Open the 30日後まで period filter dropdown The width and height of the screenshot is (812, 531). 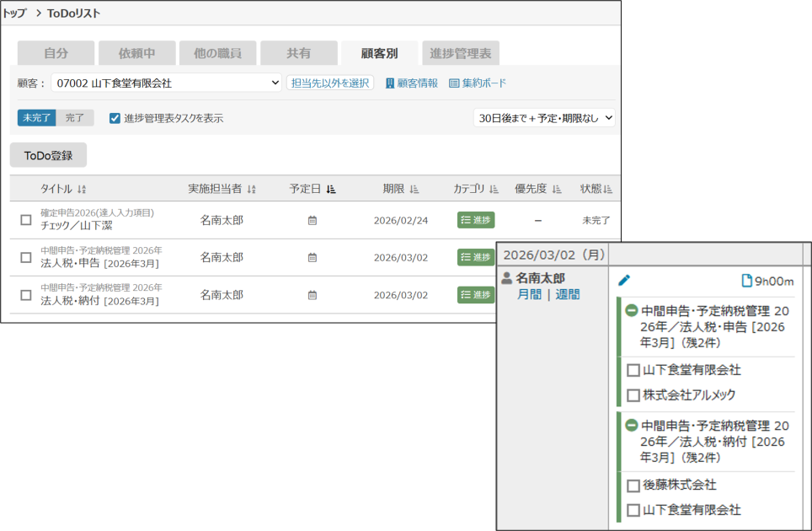click(x=544, y=118)
